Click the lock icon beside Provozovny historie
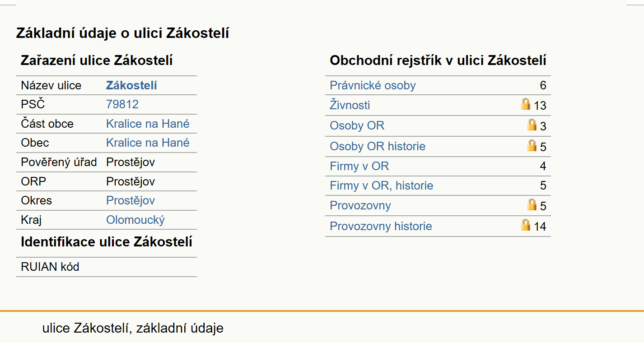Screen dimensions: 644x343 coord(525,225)
